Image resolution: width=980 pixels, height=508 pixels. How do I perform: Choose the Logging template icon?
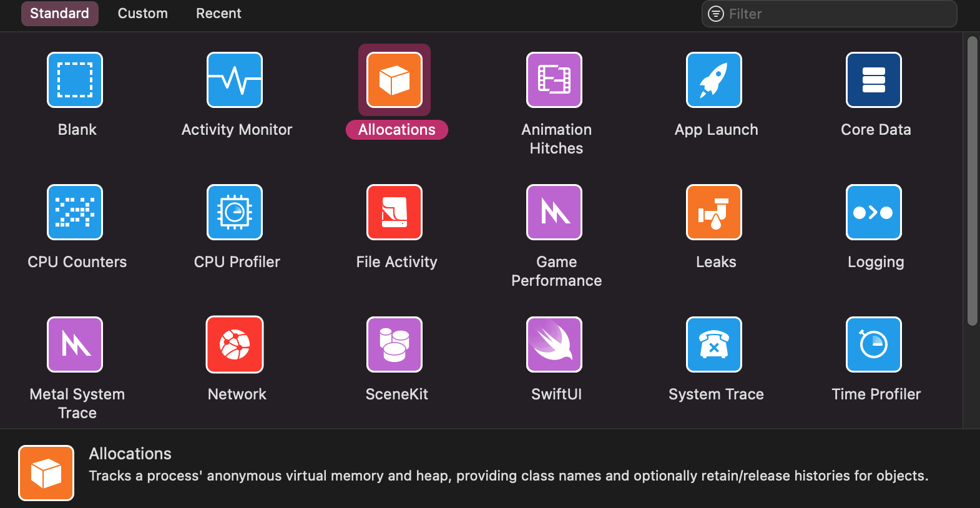tap(874, 212)
